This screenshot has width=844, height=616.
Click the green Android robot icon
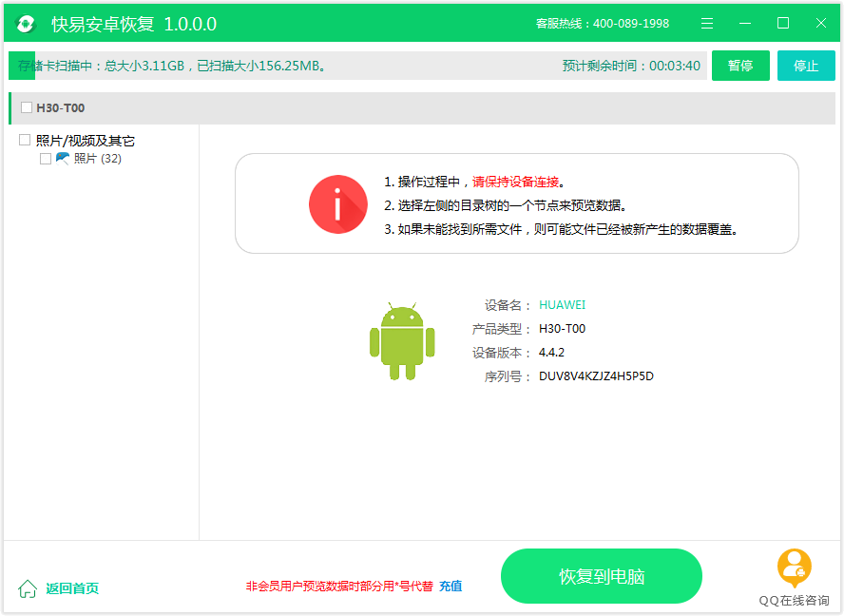[x=401, y=341]
